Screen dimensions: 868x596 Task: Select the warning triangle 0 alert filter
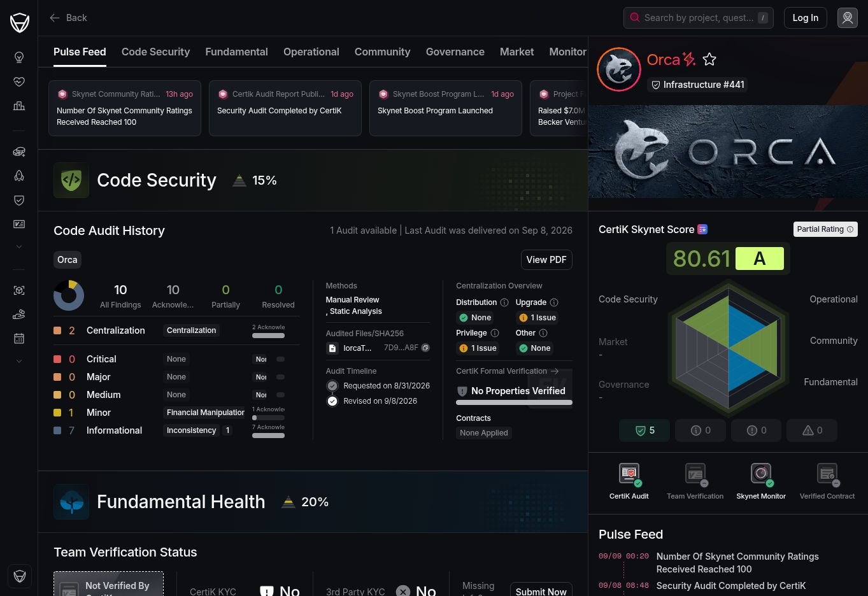(x=812, y=430)
